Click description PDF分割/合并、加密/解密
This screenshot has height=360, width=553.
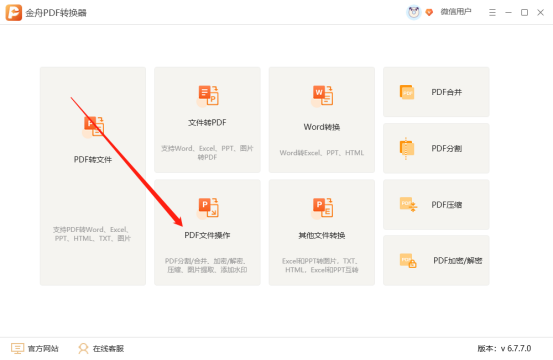pyautogui.click(x=207, y=265)
